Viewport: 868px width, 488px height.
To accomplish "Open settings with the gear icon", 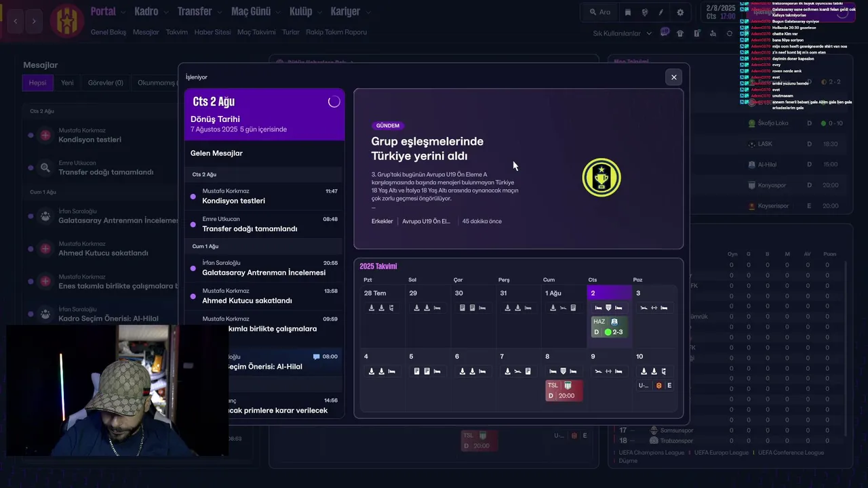I will tap(680, 12).
